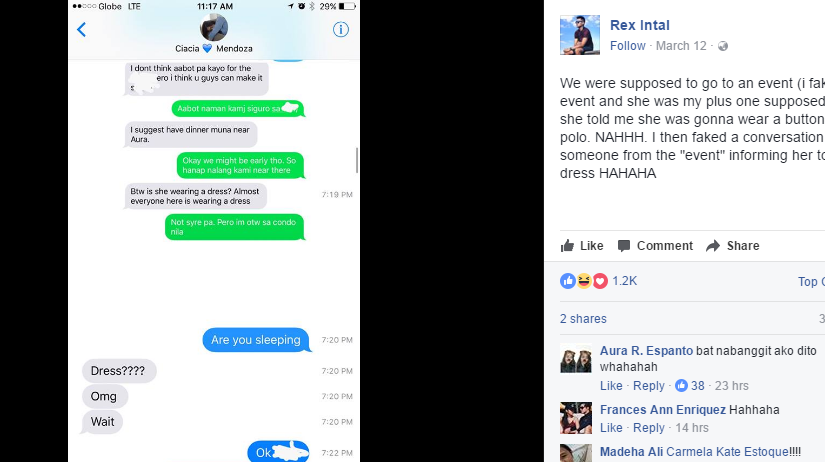
Task: Tap the blue back chevron arrow
Action: click(81, 29)
